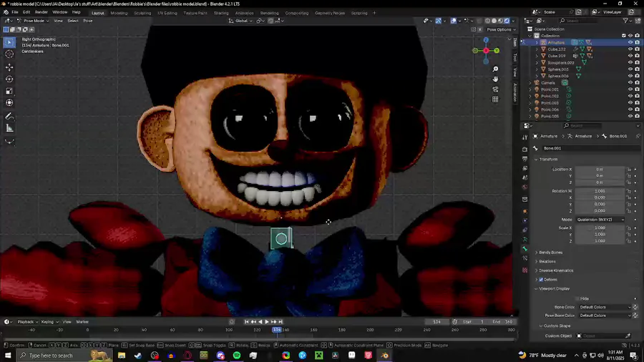The width and height of the screenshot is (644, 362).
Task: Enable the Hide checkbox in Viewport Display
Action: point(577,299)
